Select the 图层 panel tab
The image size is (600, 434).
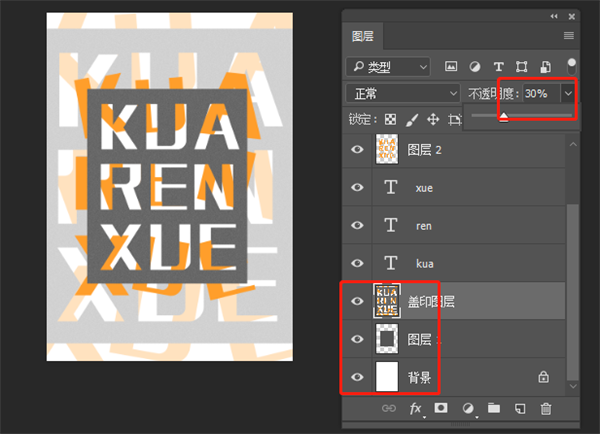[x=362, y=36]
